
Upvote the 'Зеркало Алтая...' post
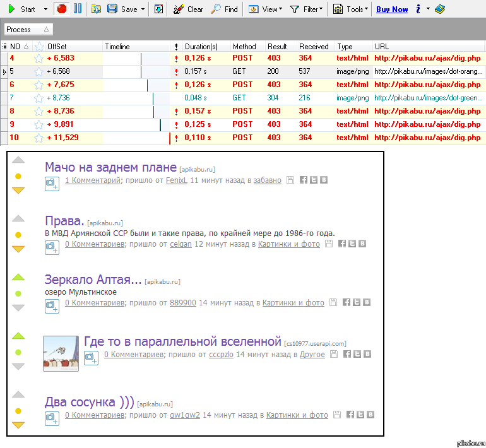click(x=18, y=277)
